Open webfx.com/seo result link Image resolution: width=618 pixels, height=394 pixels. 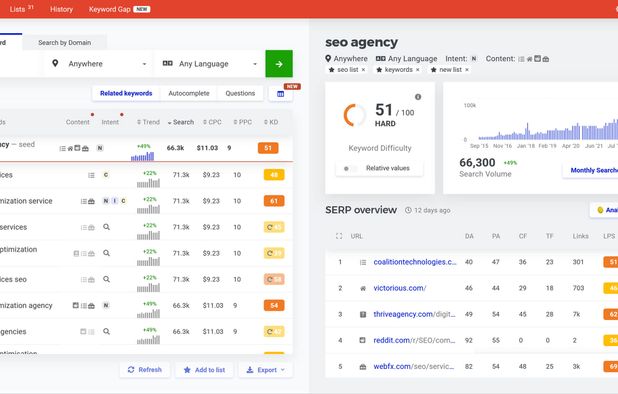click(x=414, y=366)
